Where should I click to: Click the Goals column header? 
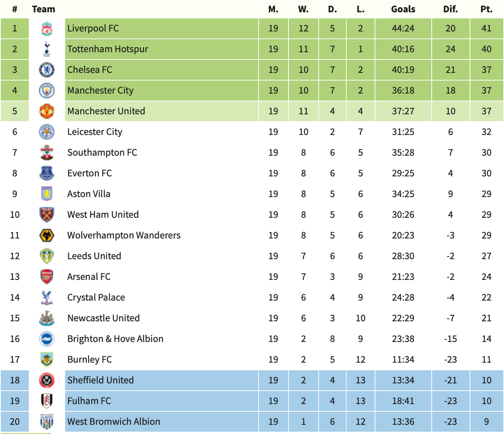(x=403, y=9)
